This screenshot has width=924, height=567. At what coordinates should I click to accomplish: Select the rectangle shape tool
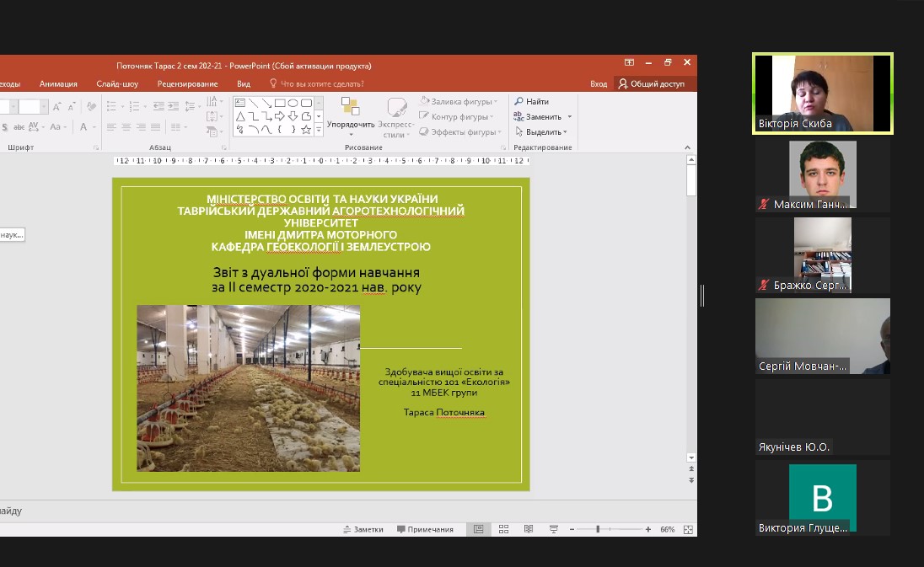(x=279, y=104)
